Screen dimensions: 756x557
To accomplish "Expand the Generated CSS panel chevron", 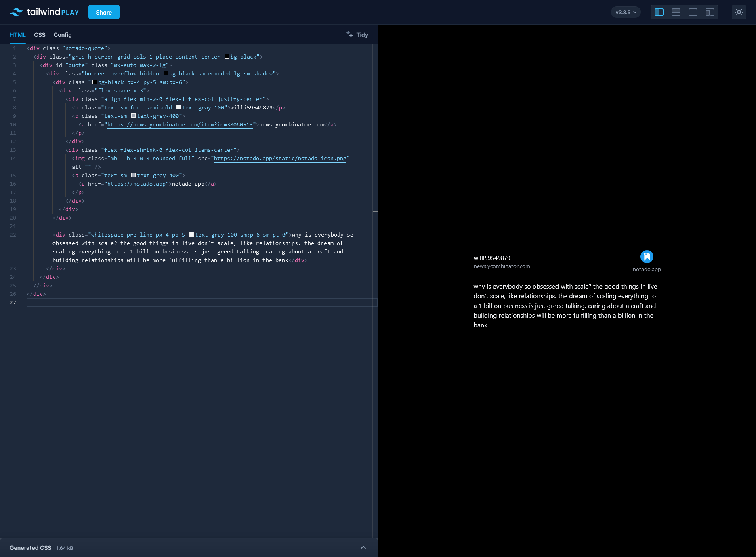I will point(363,547).
